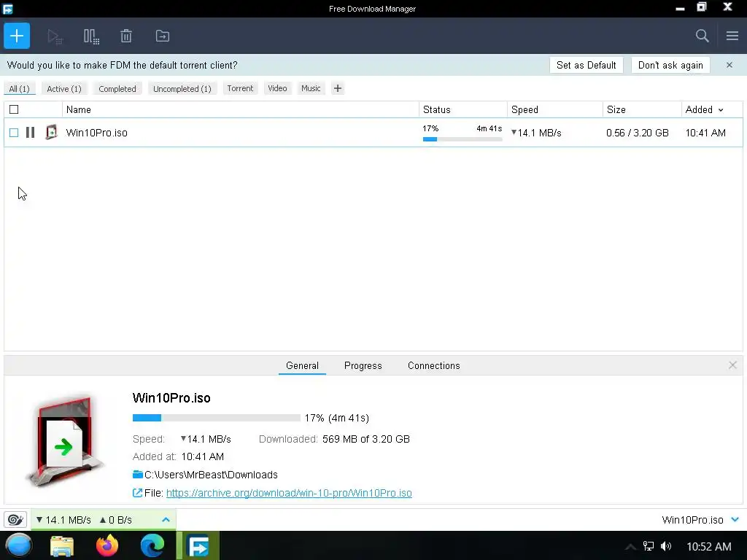Select the Torrent filter tab
This screenshot has height=560, width=747.
(x=240, y=88)
